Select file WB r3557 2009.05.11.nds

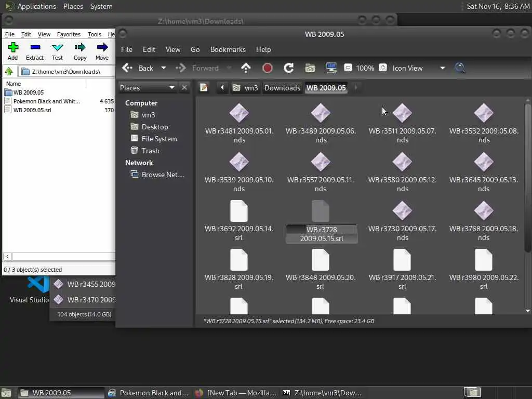pos(321,172)
